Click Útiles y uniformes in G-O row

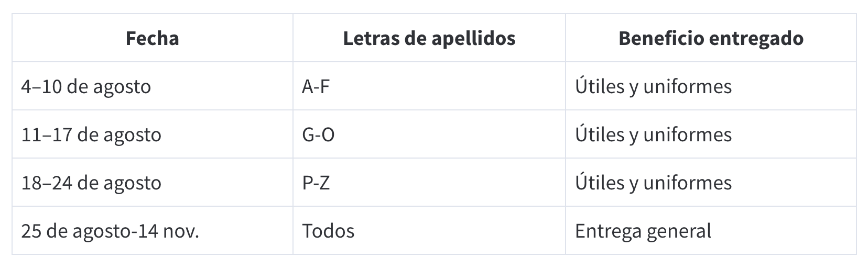pyautogui.click(x=711, y=134)
